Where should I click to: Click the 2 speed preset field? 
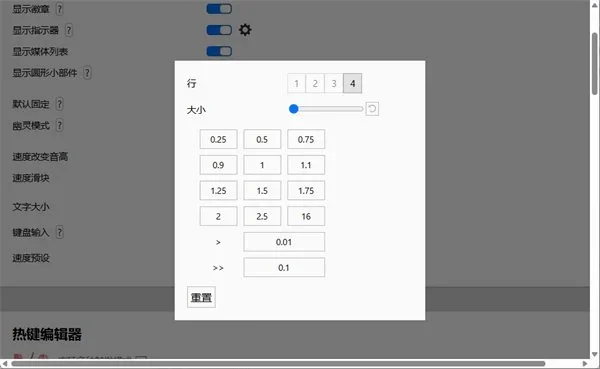coord(218,216)
